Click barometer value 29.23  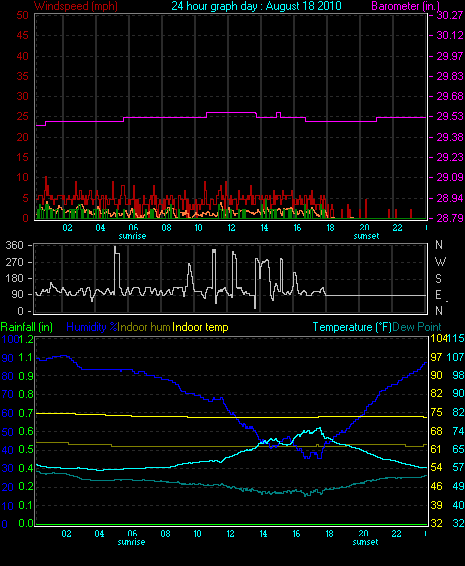(450, 157)
